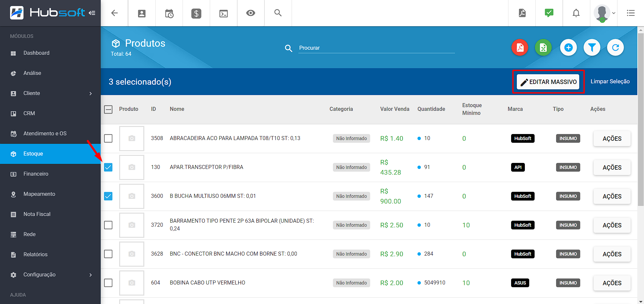The height and width of the screenshot is (304, 644).
Task: Refresh the products list
Action: (615, 48)
